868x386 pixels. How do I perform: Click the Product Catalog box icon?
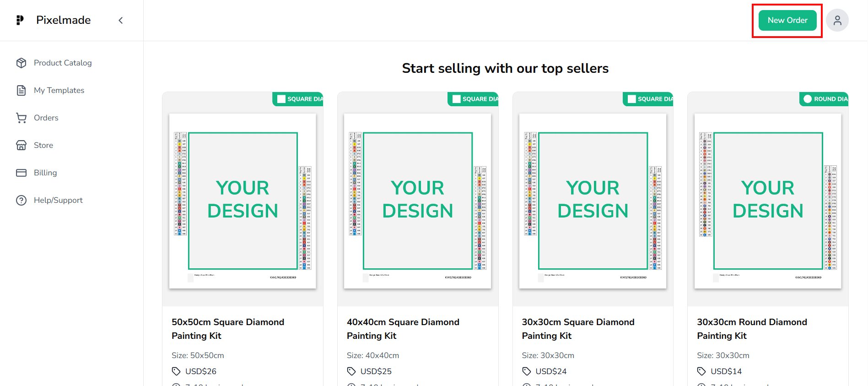coord(21,63)
